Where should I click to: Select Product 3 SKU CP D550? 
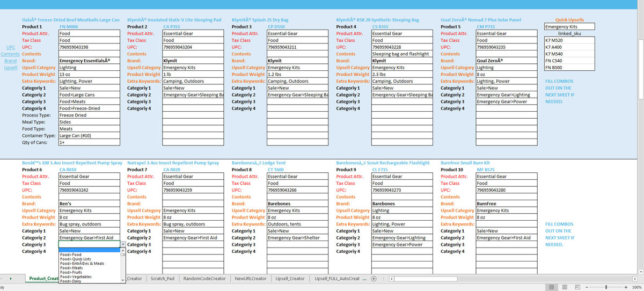tap(298, 27)
